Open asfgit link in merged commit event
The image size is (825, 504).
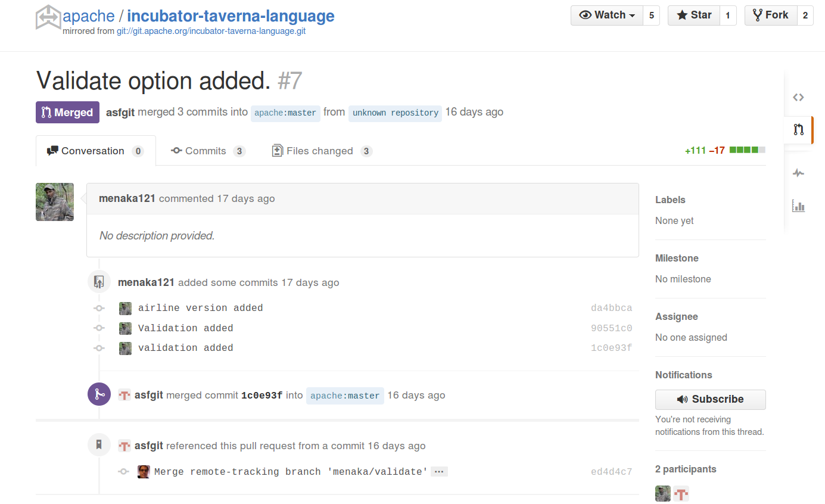click(x=149, y=395)
